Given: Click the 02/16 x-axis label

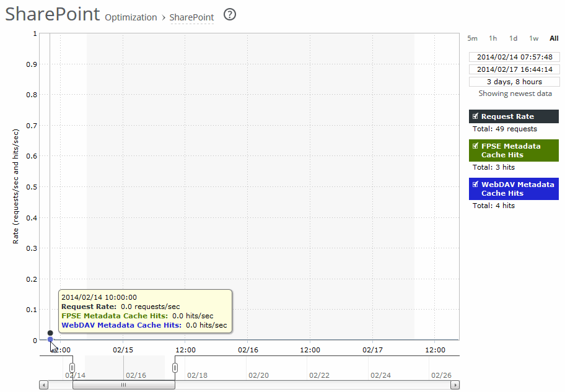Looking at the screenshot, I should 248,350.
